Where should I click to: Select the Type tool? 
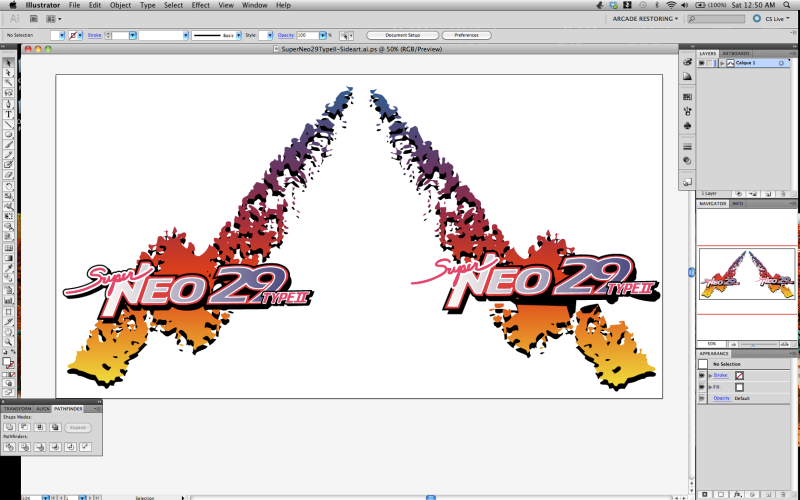8,114
